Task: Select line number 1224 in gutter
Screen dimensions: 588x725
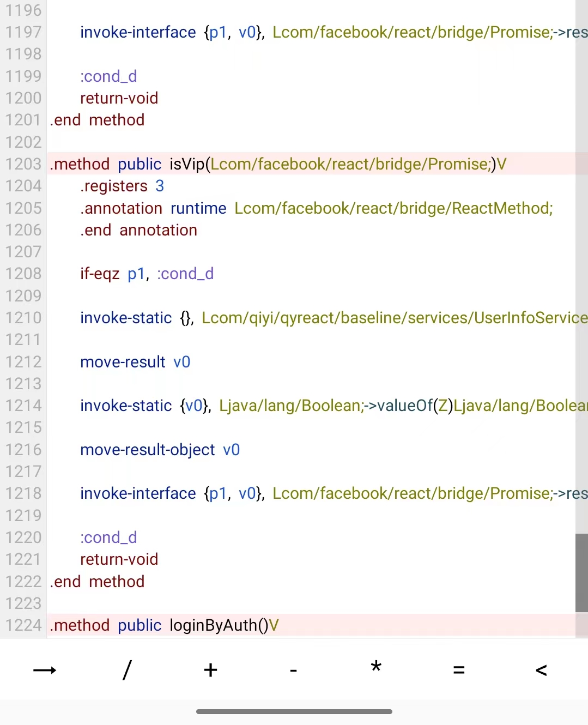Action: pyautogui.click(x=23, y=625)
